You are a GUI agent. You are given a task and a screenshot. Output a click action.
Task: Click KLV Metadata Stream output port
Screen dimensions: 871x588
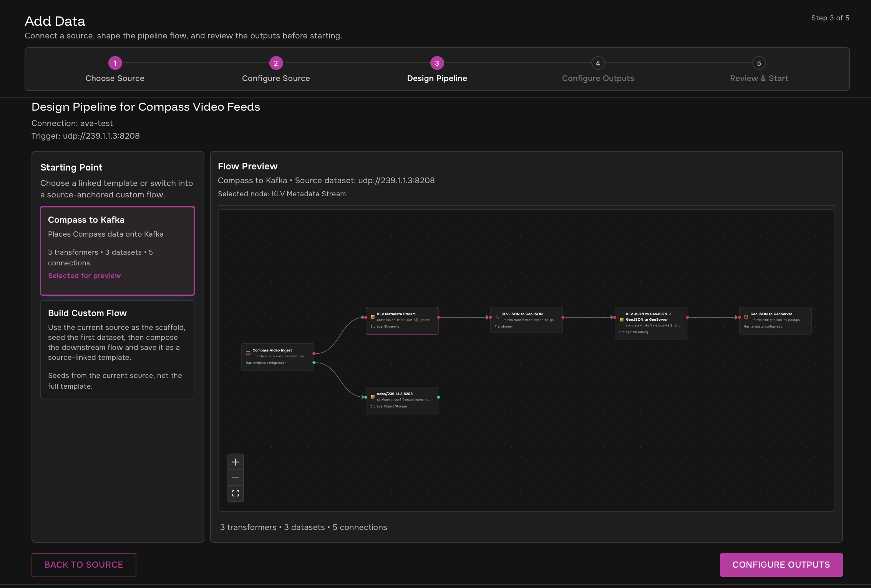click(438, 317)
